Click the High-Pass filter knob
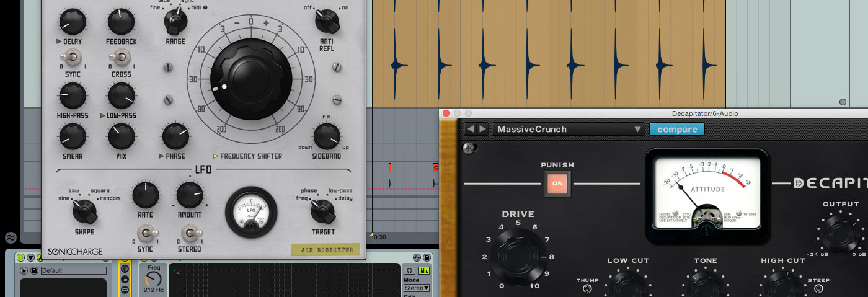The height and width of the screenshot is (297, 868). 72,96
